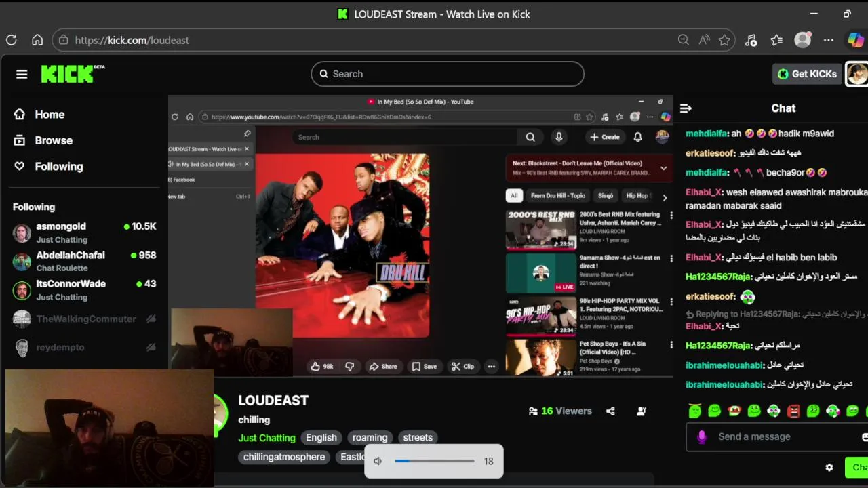Expand the Next: Blackstreet queue chevron
The width and height of the screenshot is (868, 488).
click(x=663, y=168)
